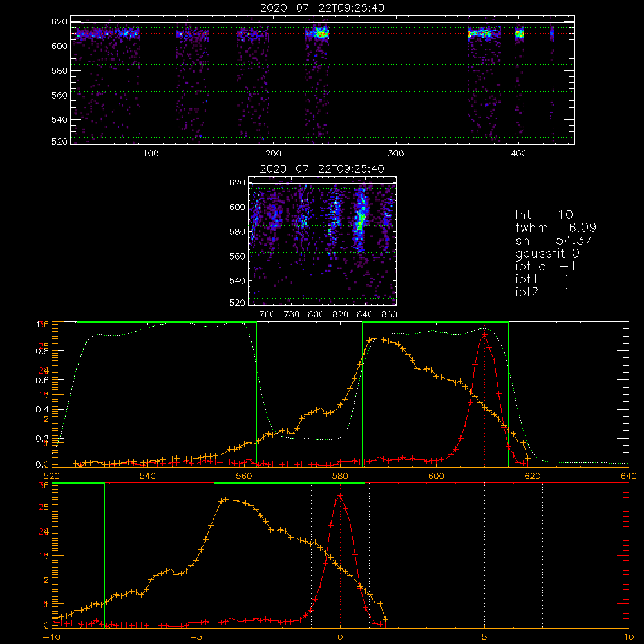
Task: Click the timestamp title above the small spectrogram
Action: click(323, 169)
